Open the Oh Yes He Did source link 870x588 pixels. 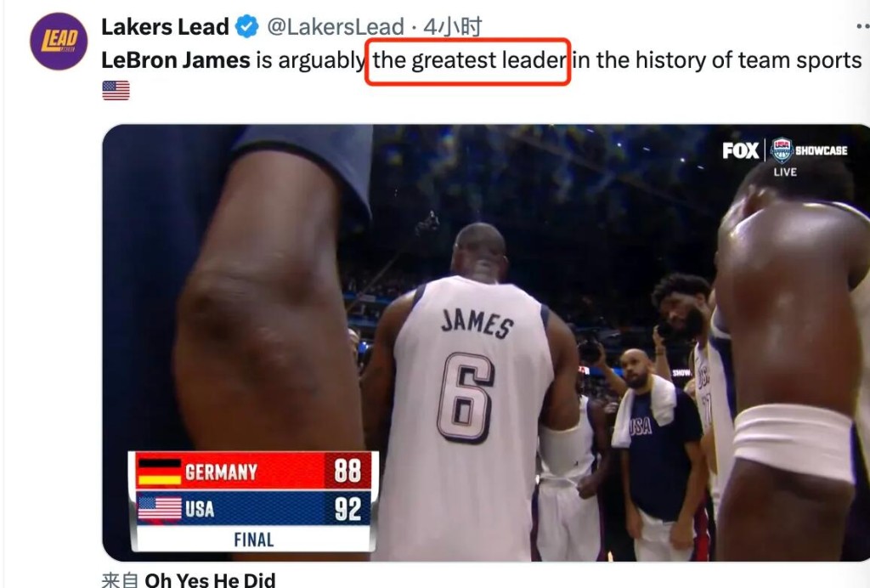click(210, 580)
